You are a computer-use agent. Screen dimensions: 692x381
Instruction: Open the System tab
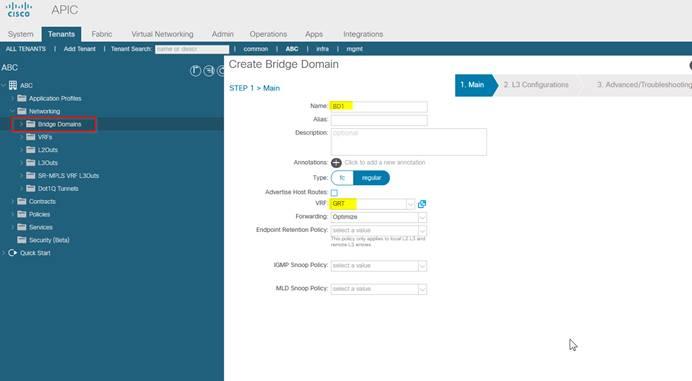[20, 34]
